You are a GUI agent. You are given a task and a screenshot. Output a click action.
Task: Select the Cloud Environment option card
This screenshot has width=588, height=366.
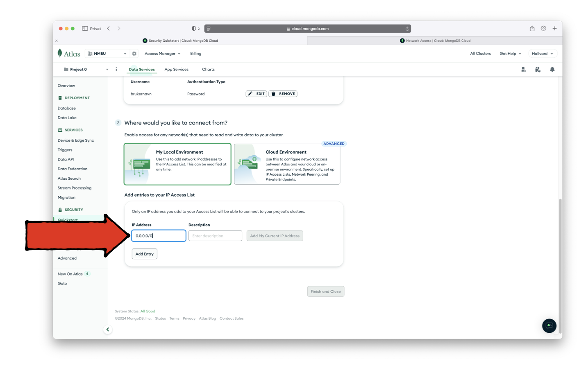click(287, 164)
